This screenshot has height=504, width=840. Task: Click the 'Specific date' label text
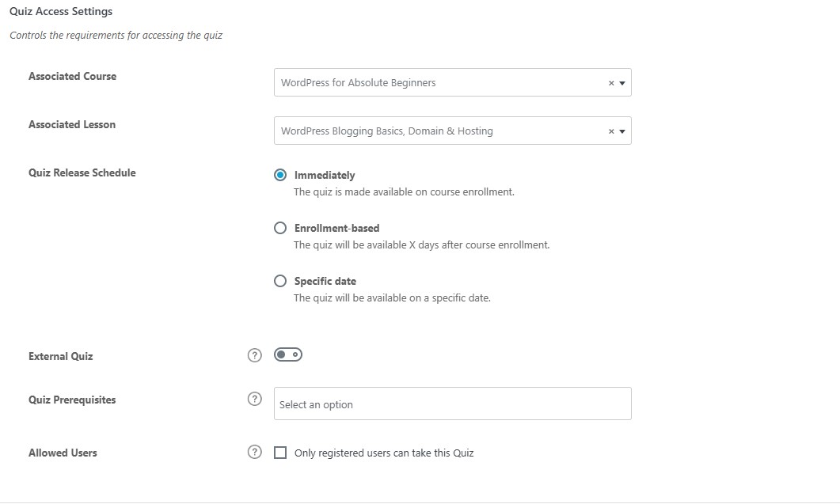coord(325,281)
